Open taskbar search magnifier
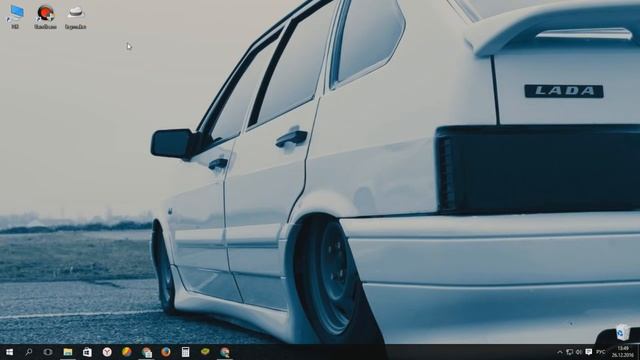Viewport: 640px width, 360px height. [28, 352]
